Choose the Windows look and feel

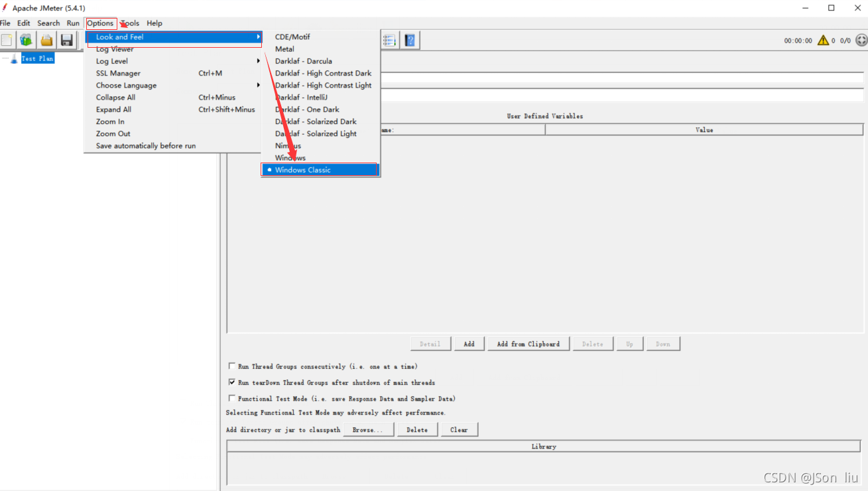(x=321, y=158)
